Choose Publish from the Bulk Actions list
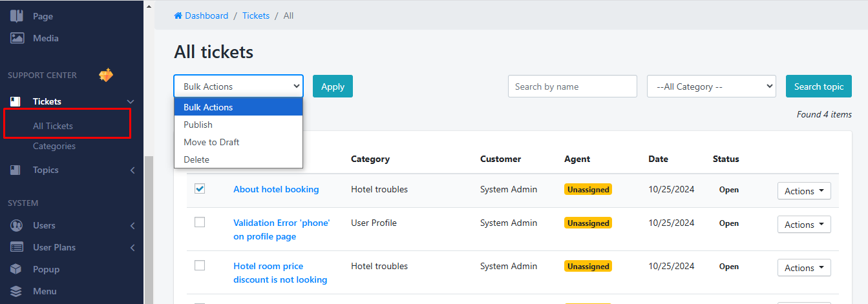The image size is (868, 304). (198, 125)
